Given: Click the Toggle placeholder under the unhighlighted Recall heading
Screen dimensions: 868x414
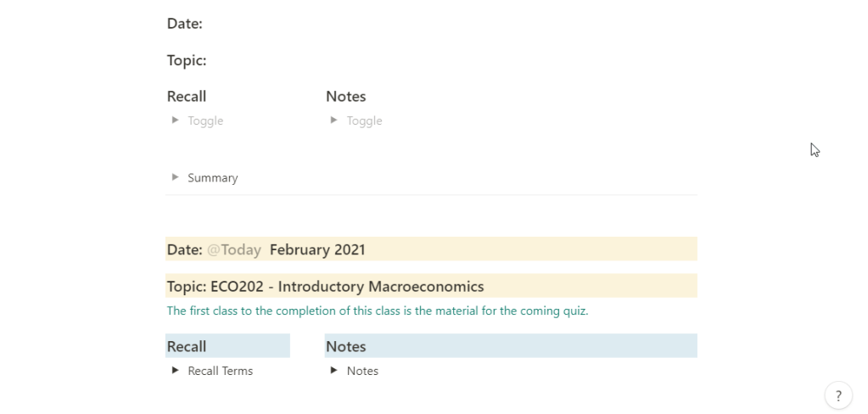Looking at the screenshot, I should pos(205,120).
